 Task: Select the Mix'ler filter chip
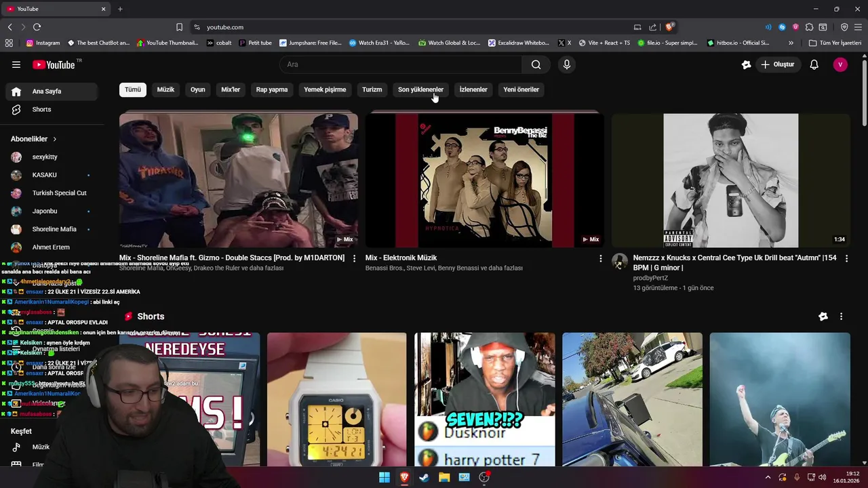click(x=231, y=89)
